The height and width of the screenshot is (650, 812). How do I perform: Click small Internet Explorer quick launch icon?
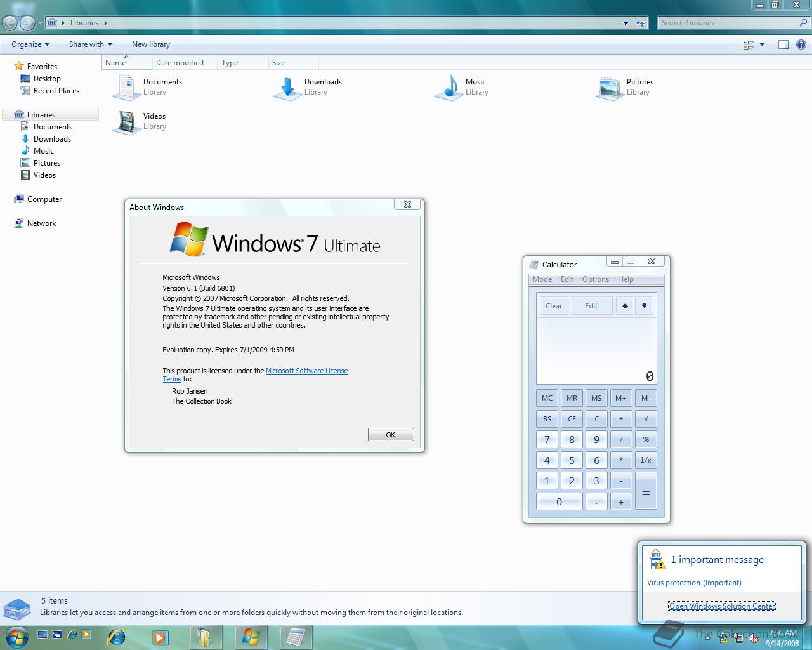[x=72, y=634]
